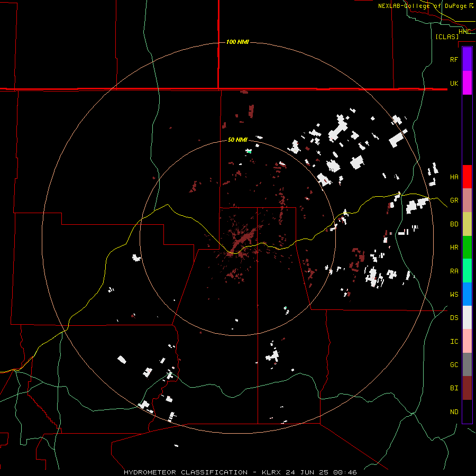Pick the RA light green legend swatch
This screenshot has width=476, height=476.
pos(467,271)
